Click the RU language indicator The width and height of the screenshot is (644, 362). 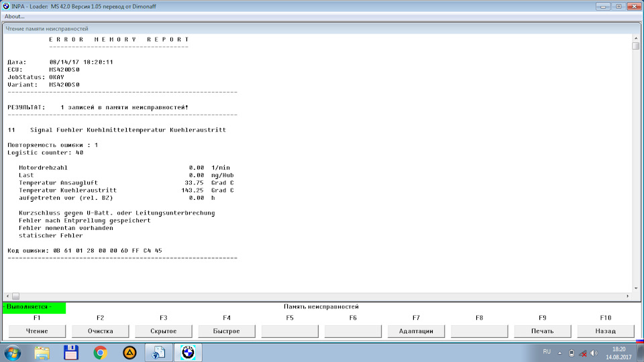coord(547,352)
